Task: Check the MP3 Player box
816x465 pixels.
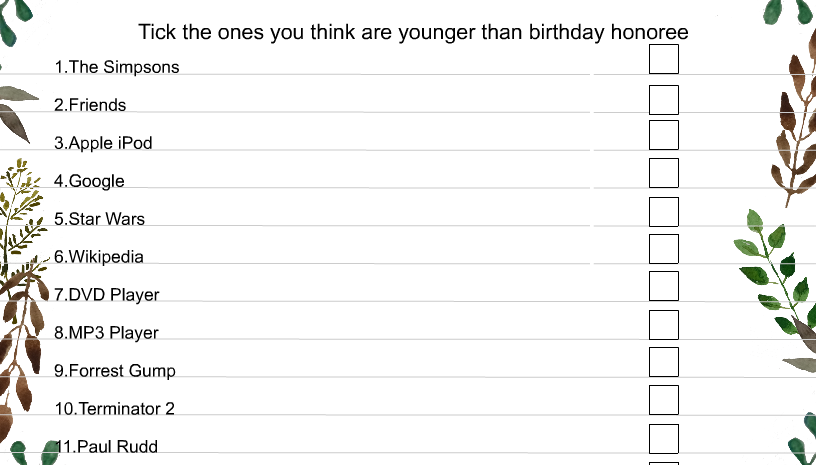Action: coord(664,325)
